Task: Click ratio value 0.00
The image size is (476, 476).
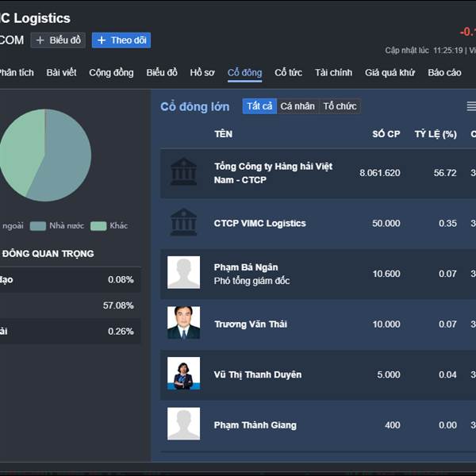Action: (447, 425)
